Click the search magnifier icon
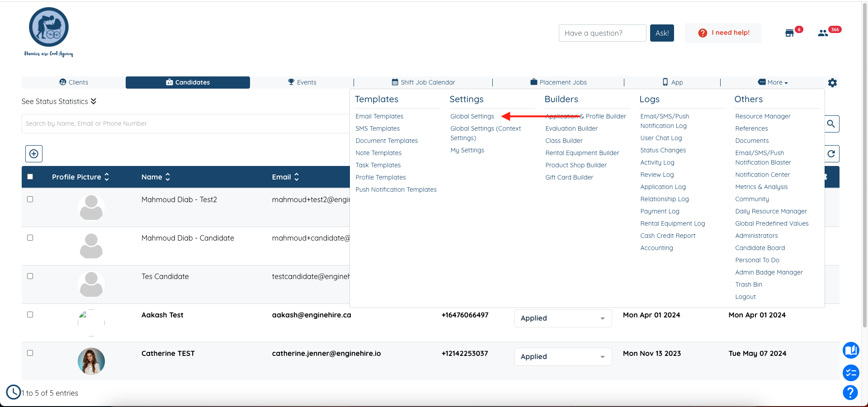This screenshot has height=407, width=868. (x=832, y=123)
